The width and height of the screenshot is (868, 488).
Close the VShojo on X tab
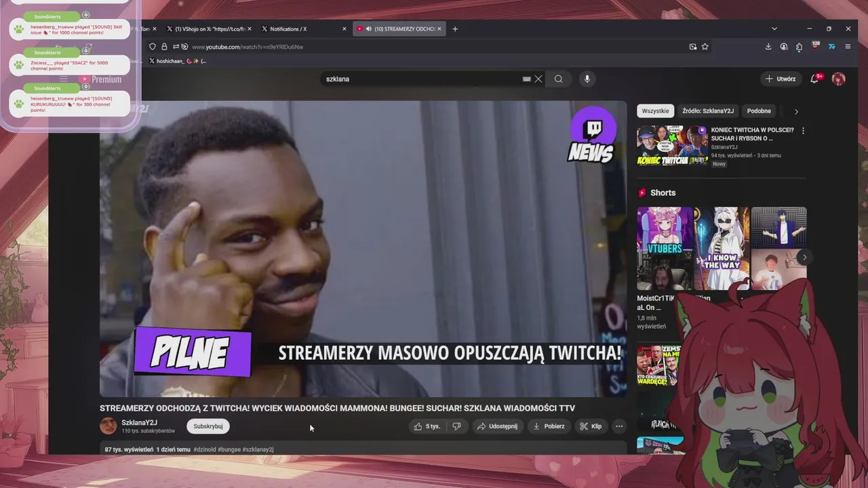pyautogui.click(x=250, y=29)
